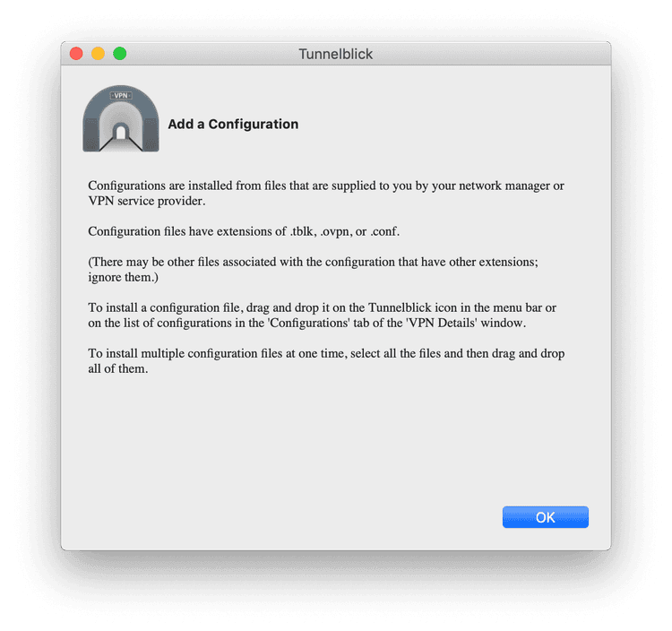Click the OK button
This screenshot has width=672, height=631.
tap(545, 517)
